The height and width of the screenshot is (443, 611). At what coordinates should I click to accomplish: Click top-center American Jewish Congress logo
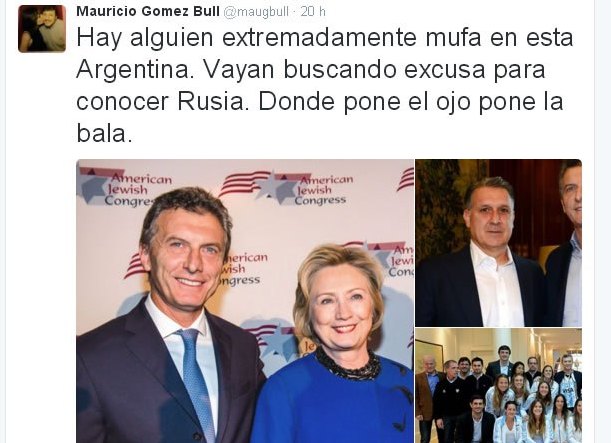coord(286,189)
